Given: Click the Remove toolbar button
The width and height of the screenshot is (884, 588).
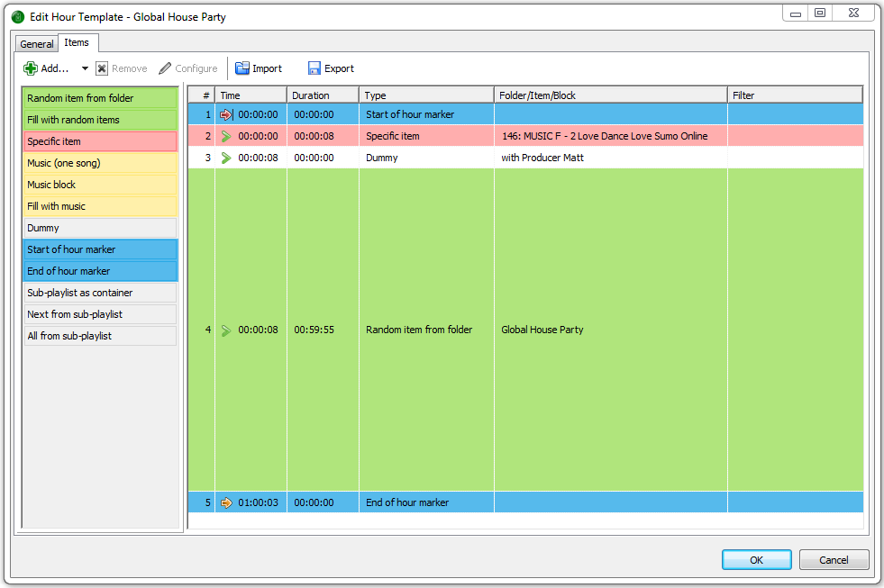Looking at the screenshot, I should click(122, 68).
